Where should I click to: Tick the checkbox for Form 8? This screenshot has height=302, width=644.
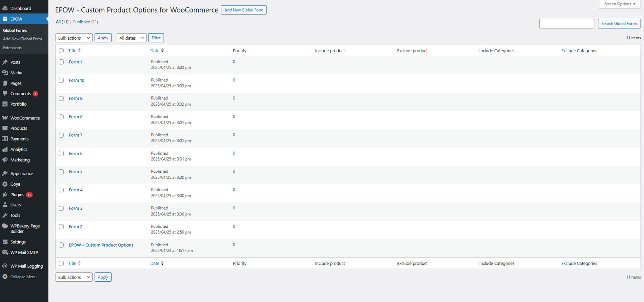click(x=61, y=117)
